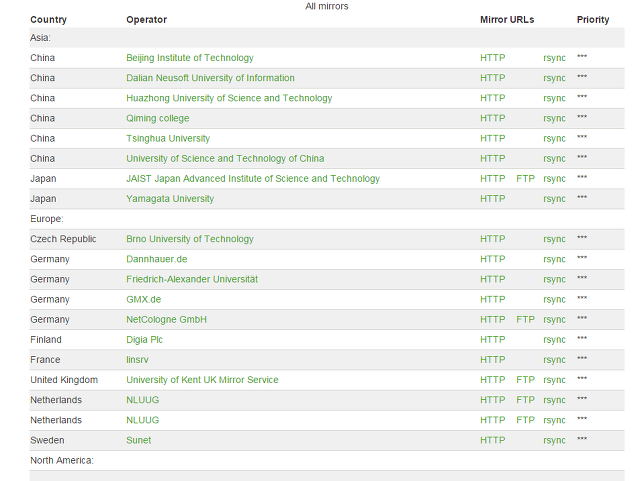640x481 pixels.
Task: Open FTP mirror for JAIST Japan
Action: 525,179
